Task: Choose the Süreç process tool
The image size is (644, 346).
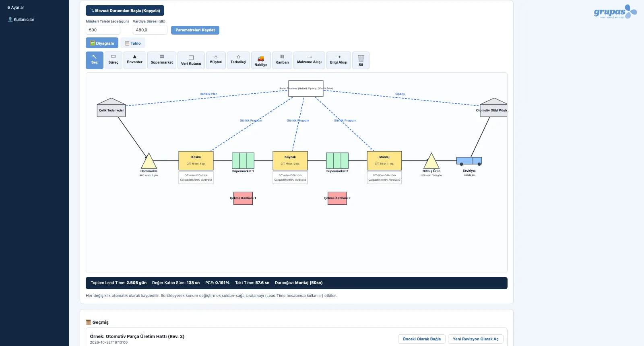Action: (114, 60)
